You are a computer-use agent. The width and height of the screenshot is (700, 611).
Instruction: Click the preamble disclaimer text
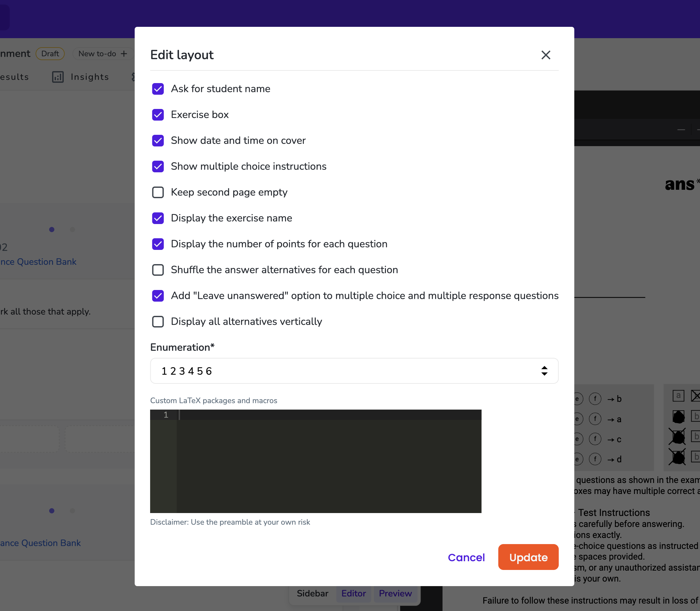point(230,522)
